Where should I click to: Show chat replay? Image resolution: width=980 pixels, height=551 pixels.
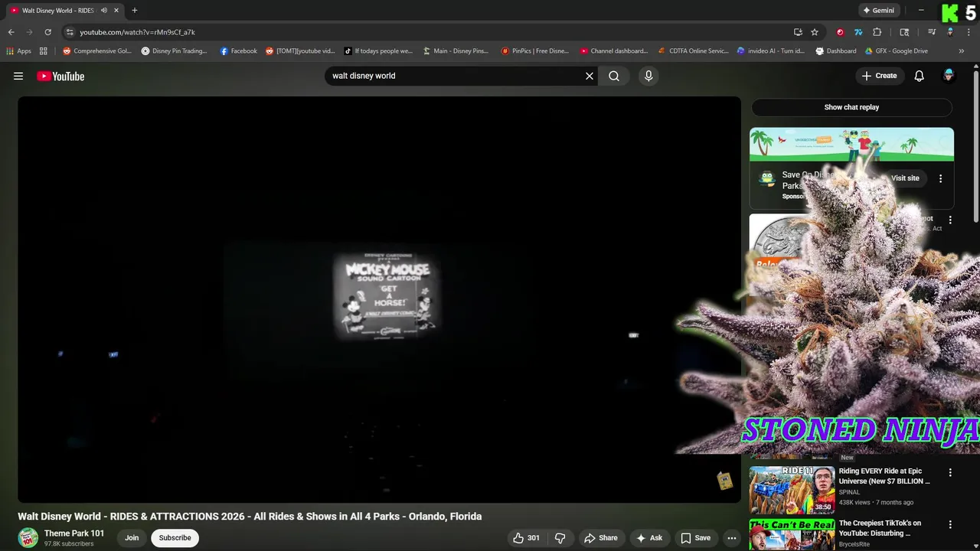click(851, 107)
